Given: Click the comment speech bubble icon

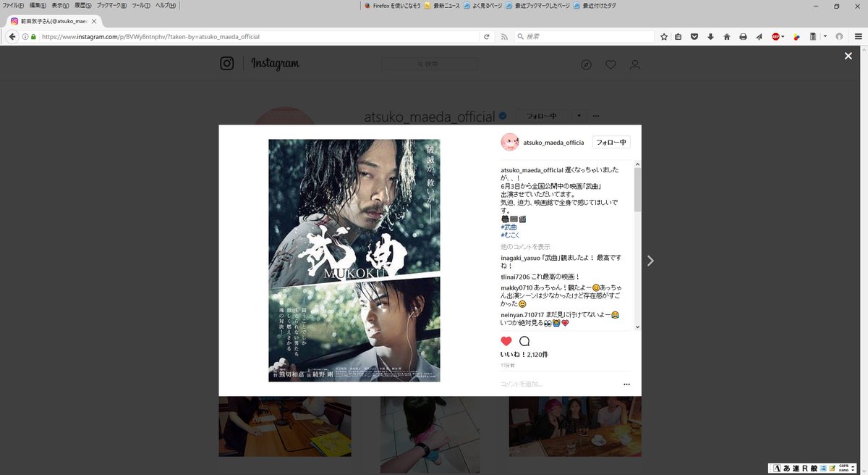Looking at the screenshot, I should (524, 341).
